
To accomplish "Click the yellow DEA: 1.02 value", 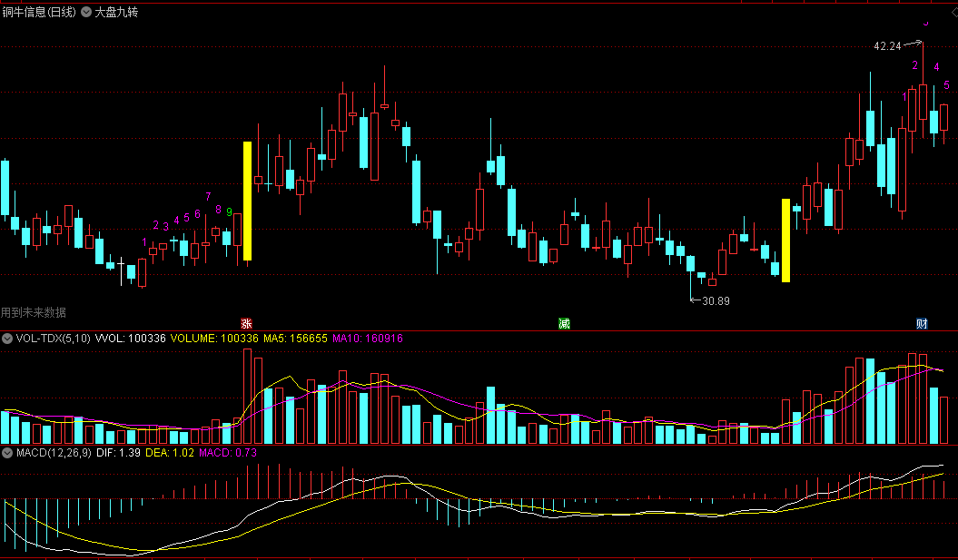I will click(x=170, y=453).
